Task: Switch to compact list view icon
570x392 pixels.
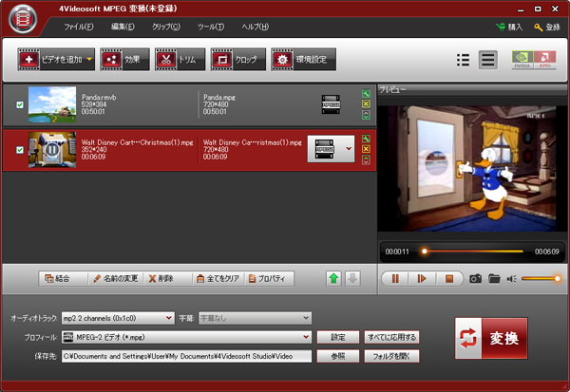Action: (463, 60)
